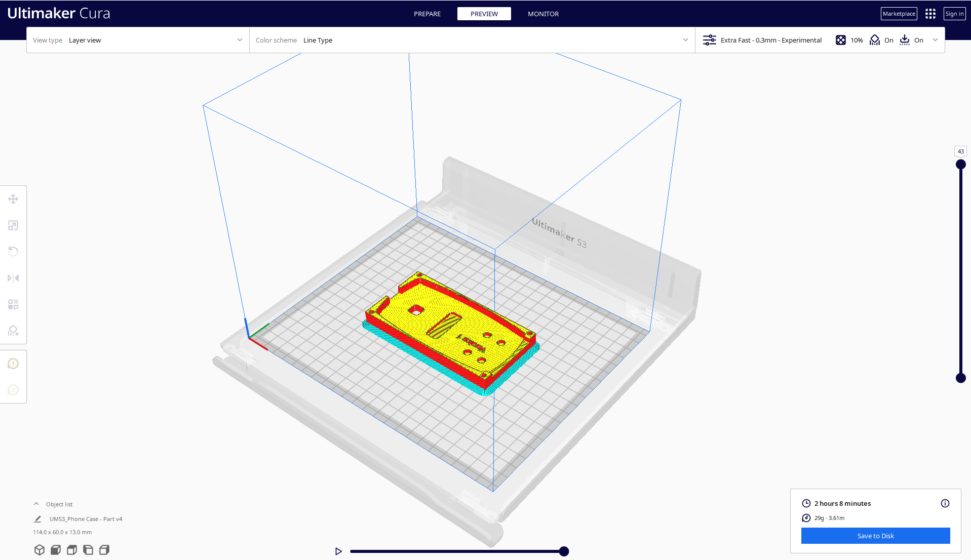
Task: Select the Move tool in left toolbar
Action: point(13,199)
